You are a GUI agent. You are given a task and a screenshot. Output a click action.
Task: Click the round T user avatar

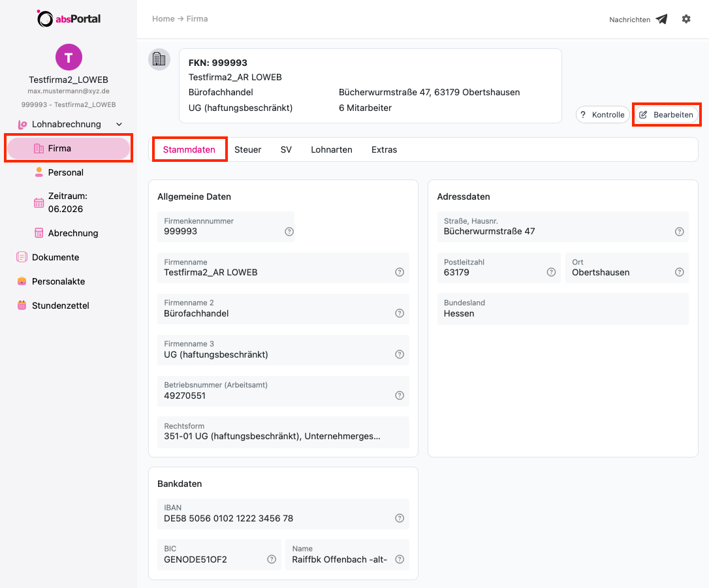pyautogui.click(x=69, y=57)
